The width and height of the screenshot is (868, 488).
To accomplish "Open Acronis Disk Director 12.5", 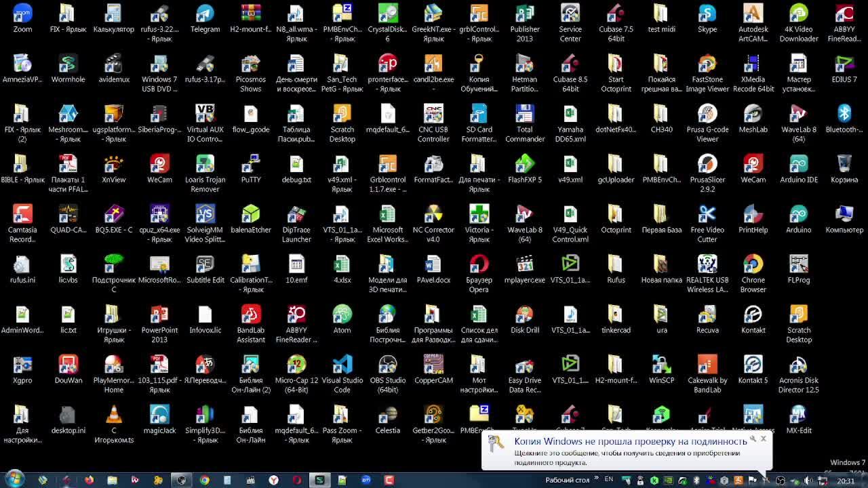I will [799, 374].
